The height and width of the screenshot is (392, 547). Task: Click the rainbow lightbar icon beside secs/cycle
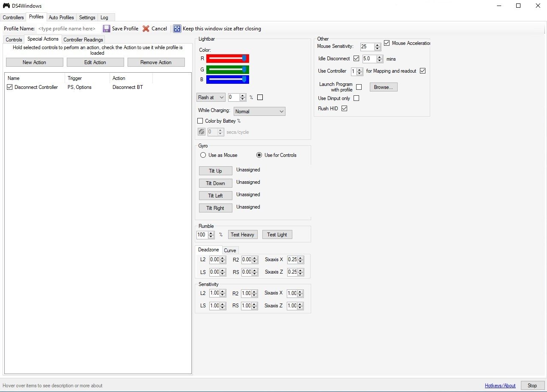coord(202,132)
